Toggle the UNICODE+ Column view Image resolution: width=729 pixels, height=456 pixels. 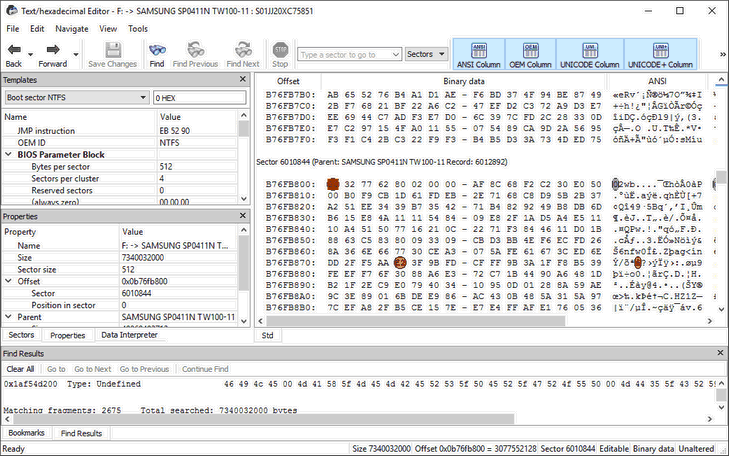pyautogui.click(x=660, y=54)
